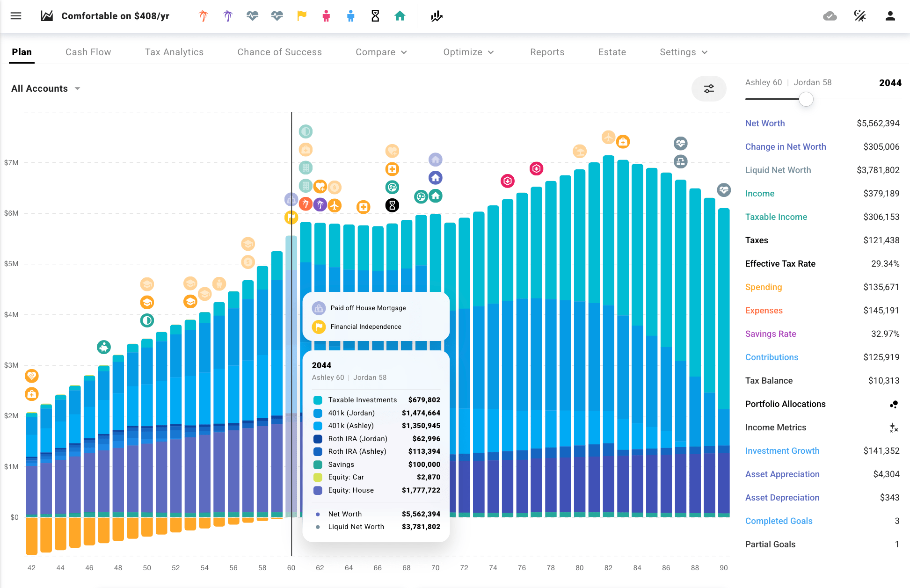Click the teal piggy bank event at age 47
This screenshot has width=910, height=588.
[x=104, y=347]
